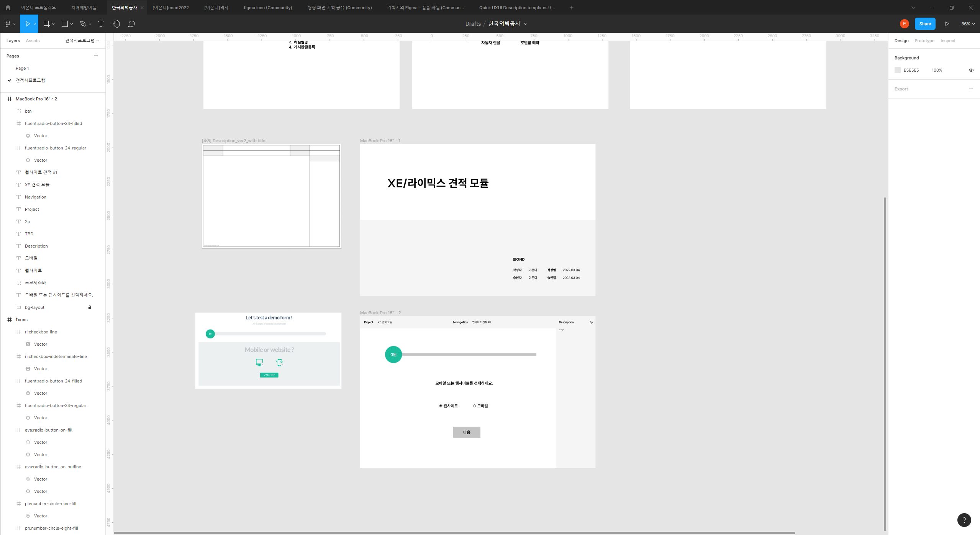Open the user avatar E
The width and height of the screenshot is (980, 535).
(x=904, y=24)
